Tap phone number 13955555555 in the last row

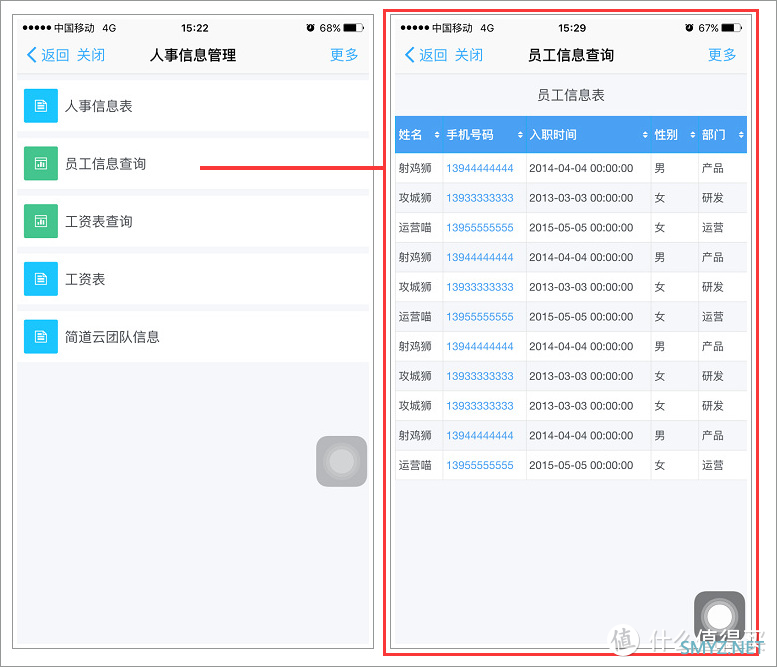(480, 465)
